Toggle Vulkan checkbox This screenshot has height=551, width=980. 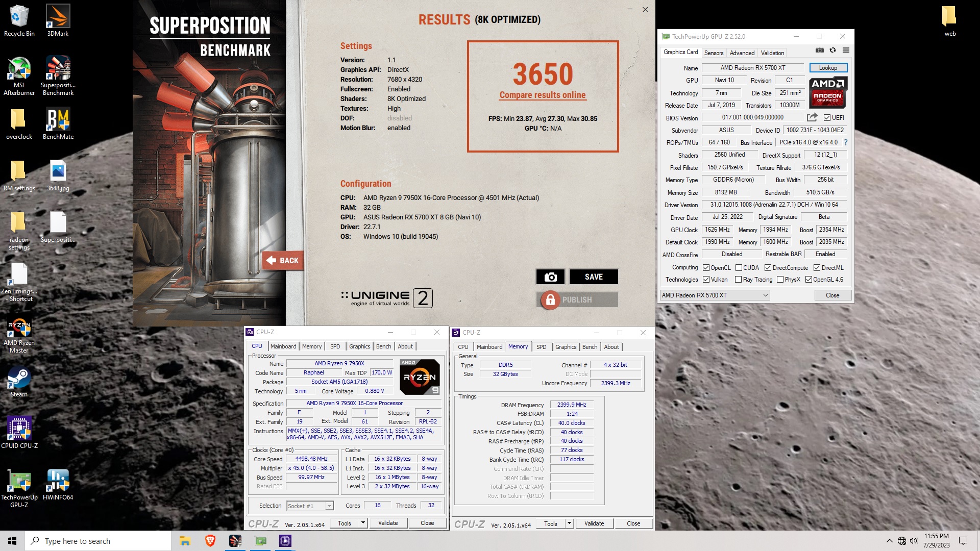coord(706,280)
